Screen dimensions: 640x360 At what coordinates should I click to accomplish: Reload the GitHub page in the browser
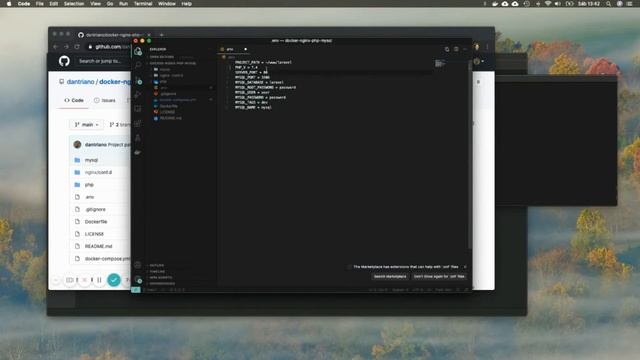[77, 47]
